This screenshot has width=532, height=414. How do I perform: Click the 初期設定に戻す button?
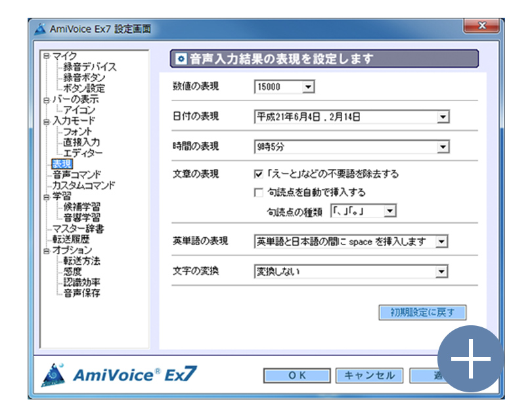point(422,312)
